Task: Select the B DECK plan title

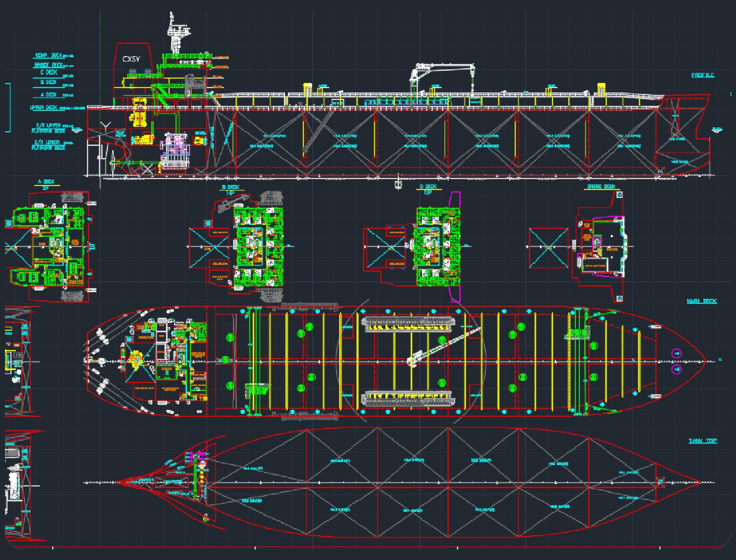Action: [x=230, y=187]
